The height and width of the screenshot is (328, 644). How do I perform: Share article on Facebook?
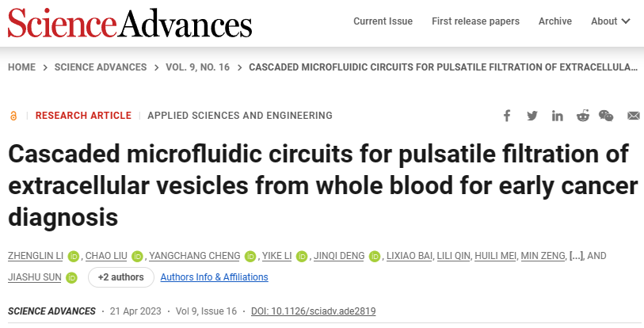pyautogui.click(x=507, y=116)
